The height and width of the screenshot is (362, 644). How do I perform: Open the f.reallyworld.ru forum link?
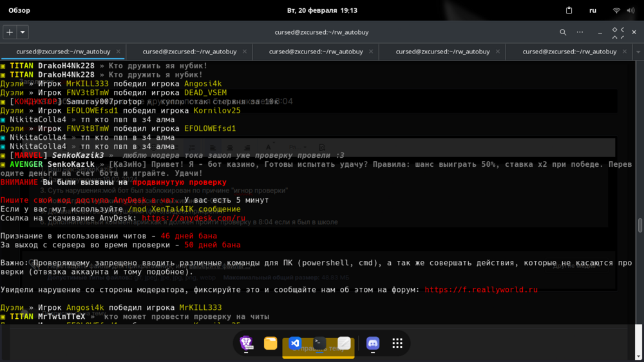481,290
